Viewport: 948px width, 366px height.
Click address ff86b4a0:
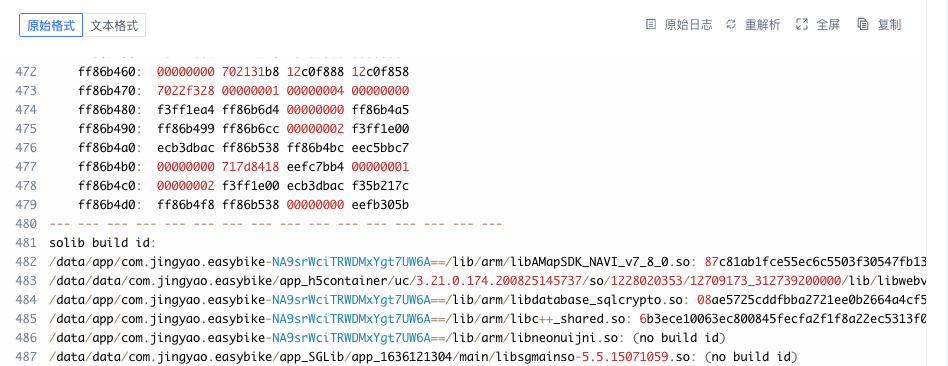pyautogui.click(x=110, y=148)
